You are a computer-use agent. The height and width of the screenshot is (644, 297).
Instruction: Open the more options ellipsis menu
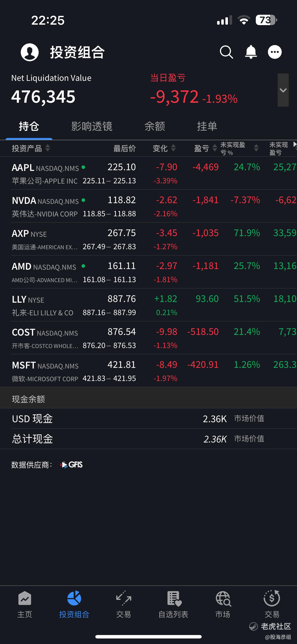[275, 52]
